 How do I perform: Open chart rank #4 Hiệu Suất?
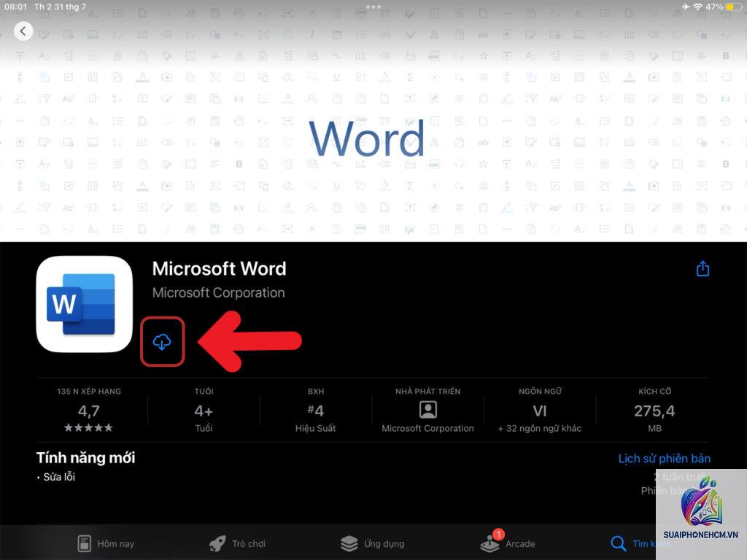coord(315,410)
